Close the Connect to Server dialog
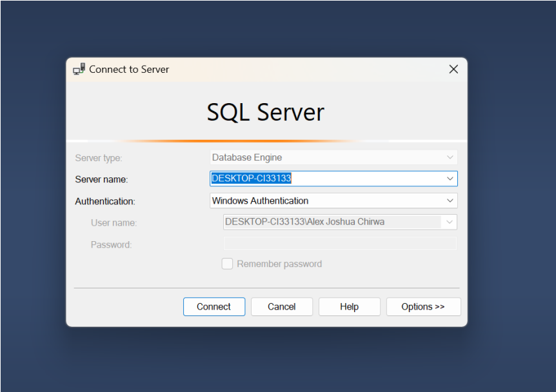 (x=453, y=69)
